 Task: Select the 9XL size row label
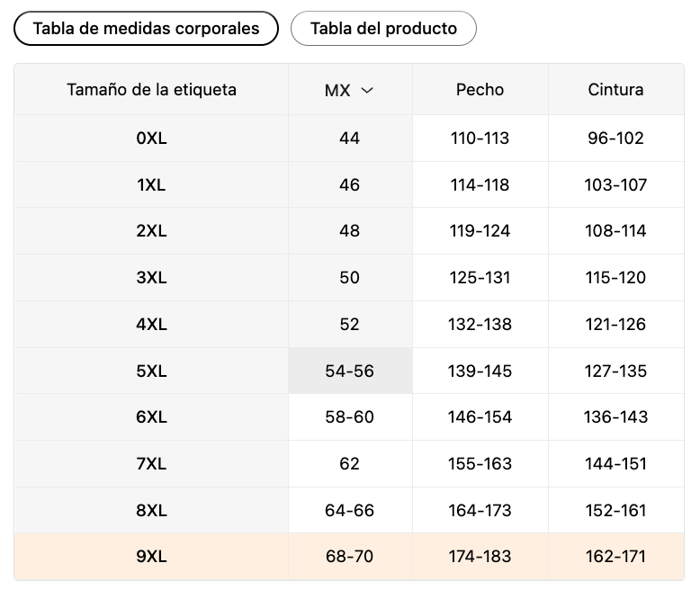tap(151, 557)
